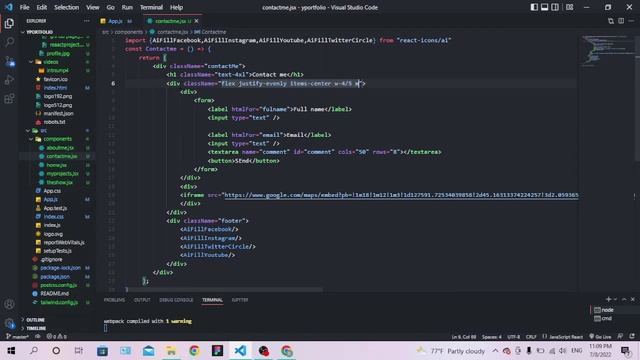
Task: Open the Edit menu
Action: [x=42, y=7]
